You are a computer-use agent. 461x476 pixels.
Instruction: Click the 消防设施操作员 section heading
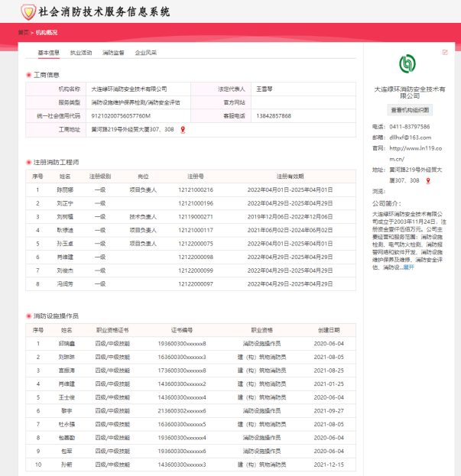56,316
